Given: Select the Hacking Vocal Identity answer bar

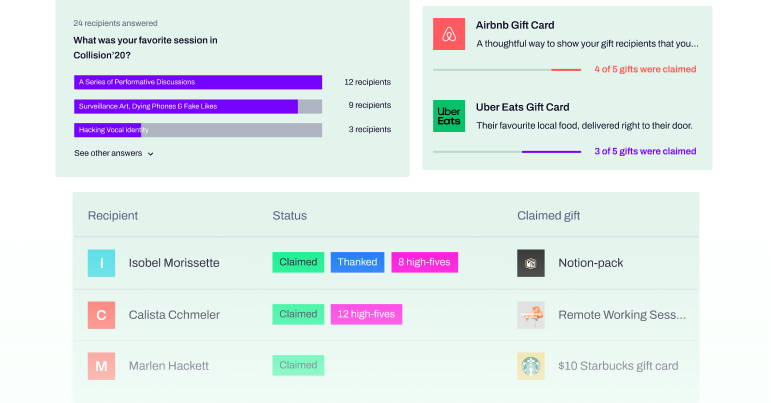Looking at the screenshot, I should click(x=198, y=130).
